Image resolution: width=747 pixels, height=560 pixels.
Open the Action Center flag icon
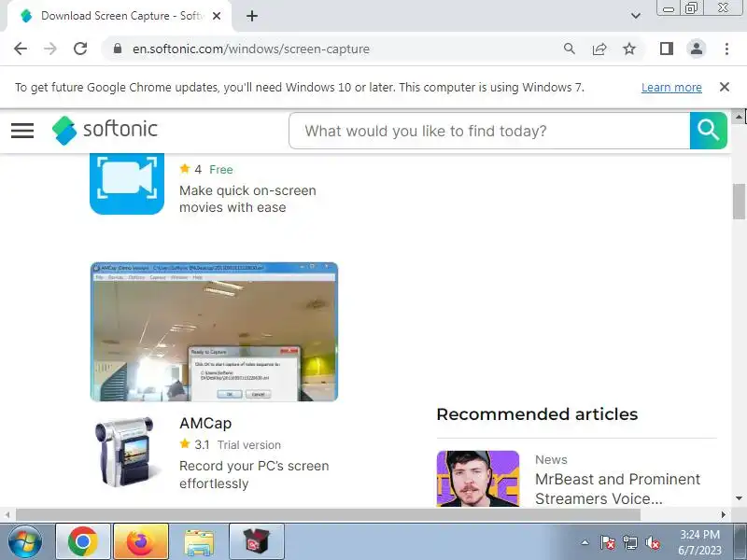point(608,542)
